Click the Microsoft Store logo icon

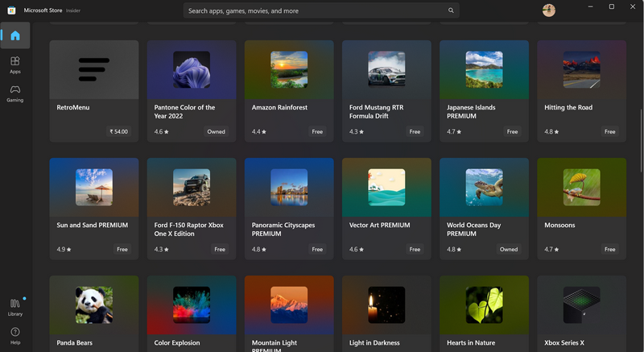[x=12, y=10]
